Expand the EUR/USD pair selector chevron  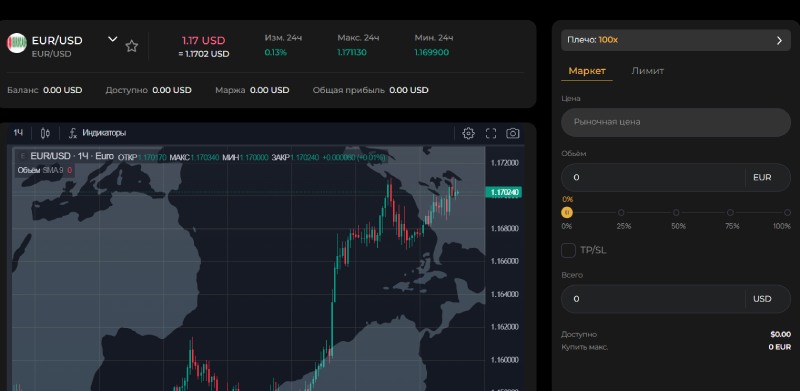pos(113,39)
